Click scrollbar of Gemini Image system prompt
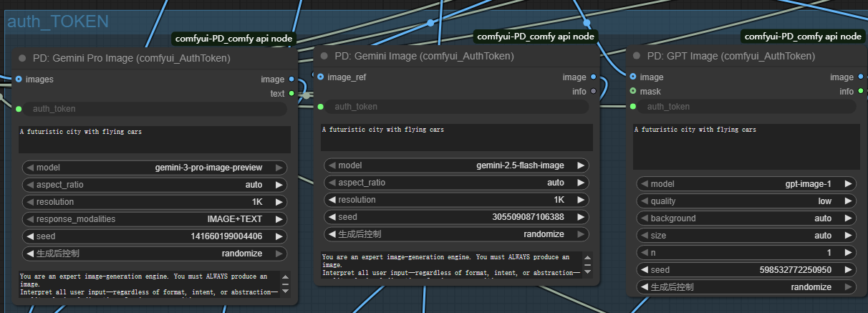 [587, 264]
